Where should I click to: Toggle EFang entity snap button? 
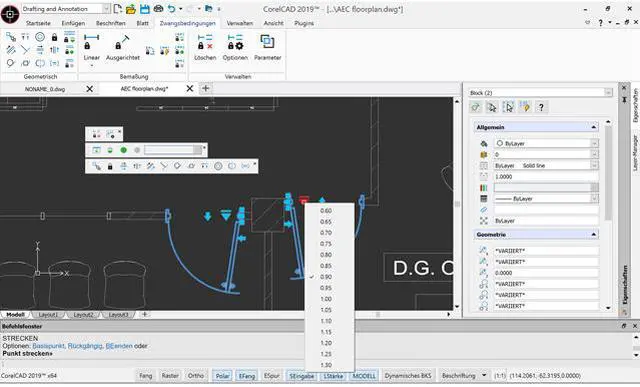[x=247, y=375]
